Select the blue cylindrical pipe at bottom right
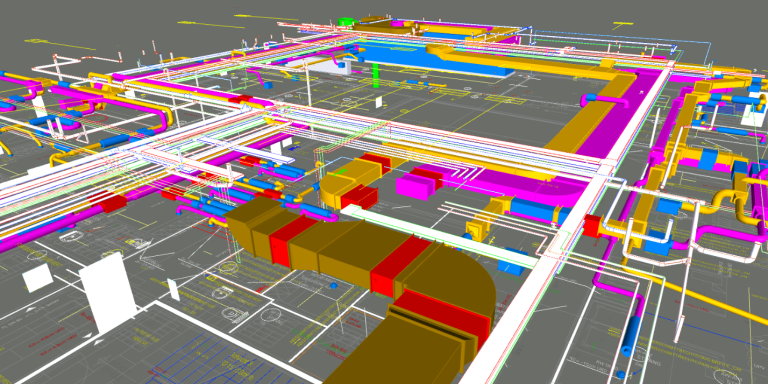Image resolution: width=768 pixels, height=384 pixels. (x=631, y=336)
